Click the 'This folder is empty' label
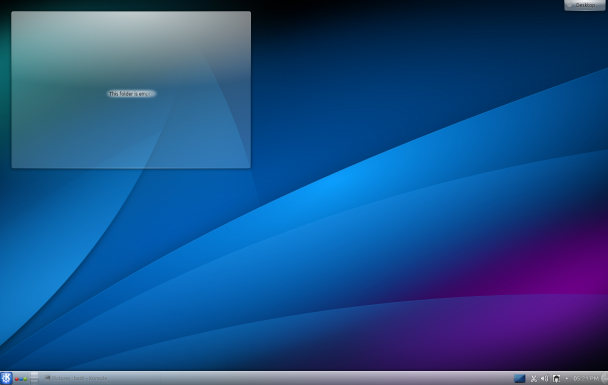Screen dimensions: 608x385 (x=131, y=94)
